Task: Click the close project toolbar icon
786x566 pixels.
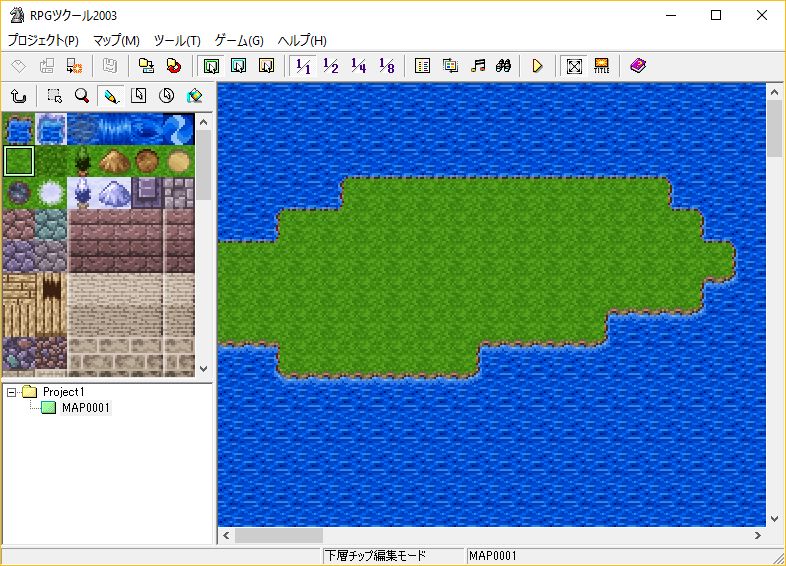Action: [x=75, y=66]
